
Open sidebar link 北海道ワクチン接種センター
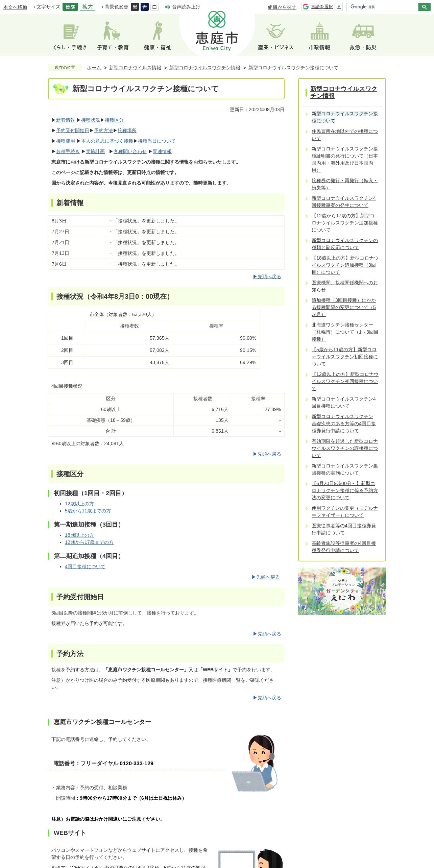click(x=345, y=332)
